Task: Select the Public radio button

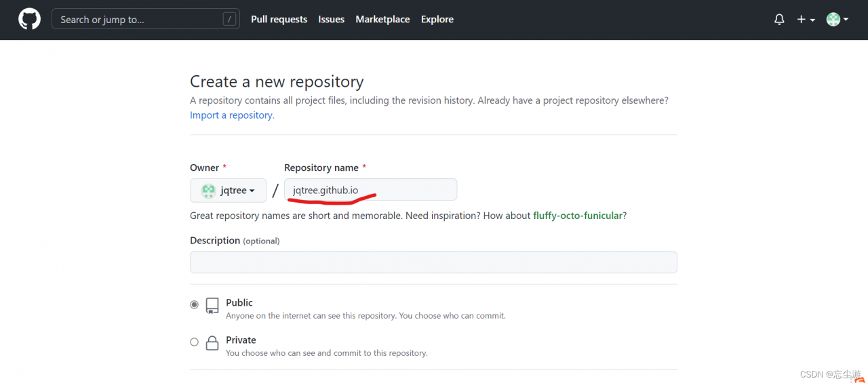Action: (195, 305)
